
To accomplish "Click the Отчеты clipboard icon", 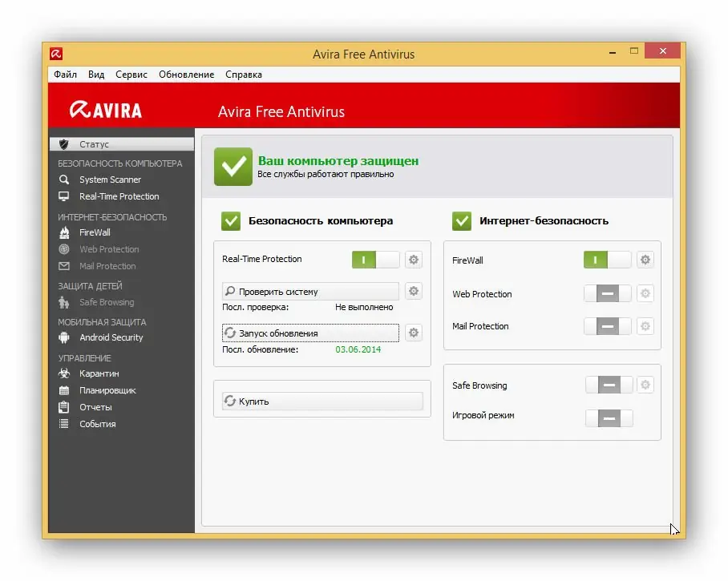I will (64, 407).
